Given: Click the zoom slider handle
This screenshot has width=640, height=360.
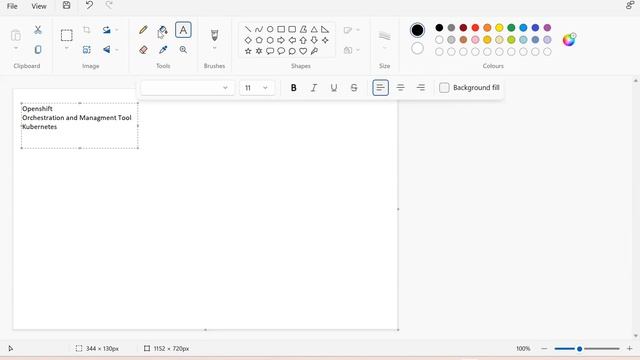Looking at the screenshot, I should click(579, 349).
